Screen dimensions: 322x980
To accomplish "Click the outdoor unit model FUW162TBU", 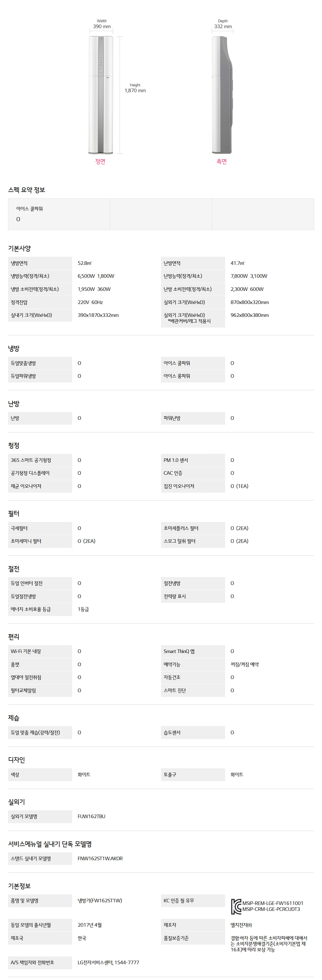I will pyautogui.click(x=91, y=816).
